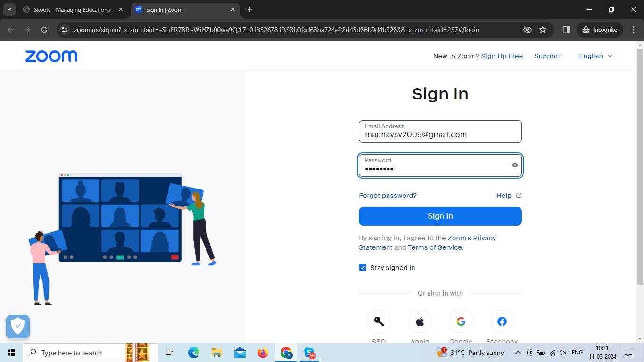Click the Help external link icon
644x362 pixels.
(519, 196)
